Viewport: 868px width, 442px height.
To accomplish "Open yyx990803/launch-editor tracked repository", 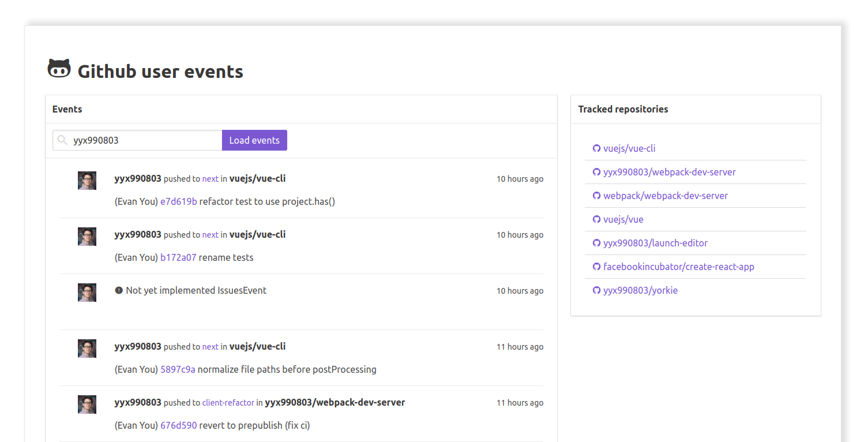I will 655,243.
